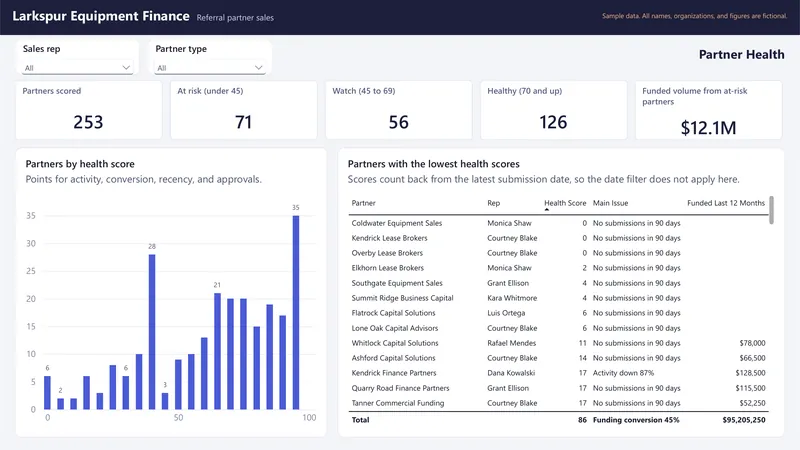Click the Flatrock Capital Solutions partner name
This screenshot has height=450, width=800.
click(393, 313)
